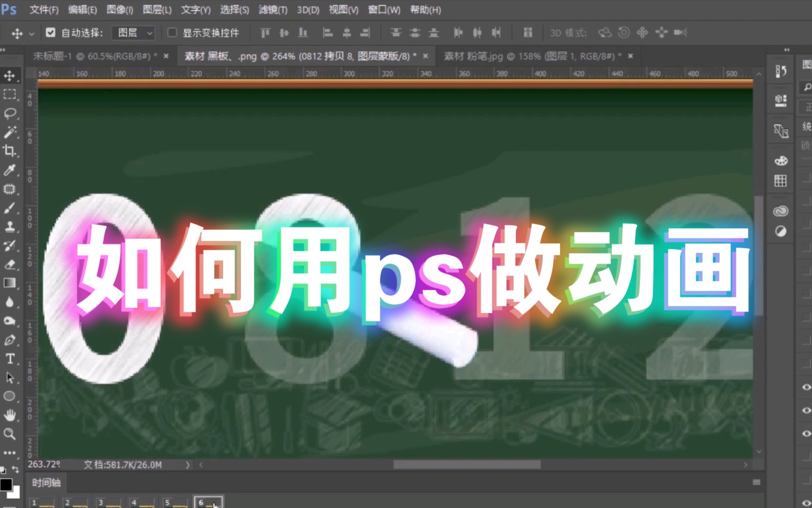This screenshot has width=812, height=508.
Task: Open the Creative Cloud Libraries panel icon
Action: coord(781,211)
